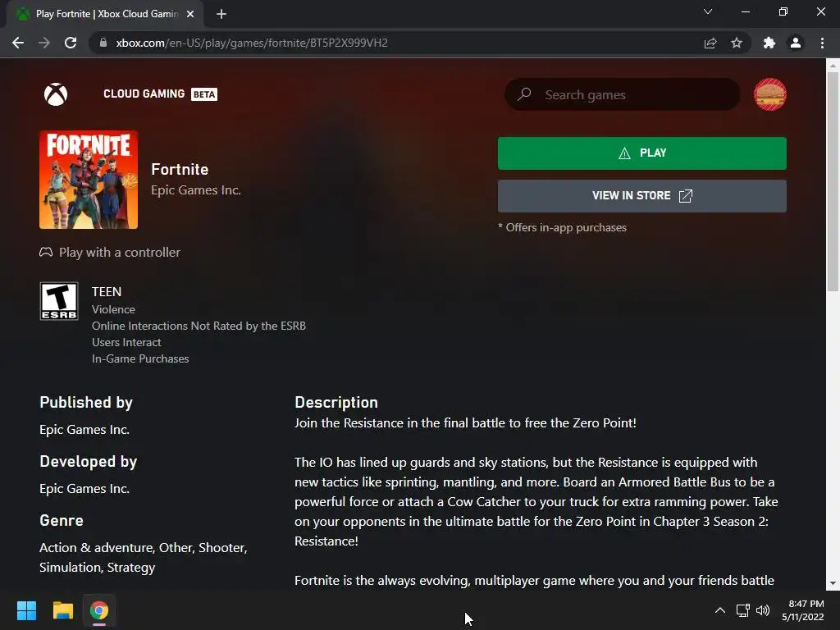Viewport: 840px width, 630px height.
Task: Click in the Search games field
Action: [622, 94]
